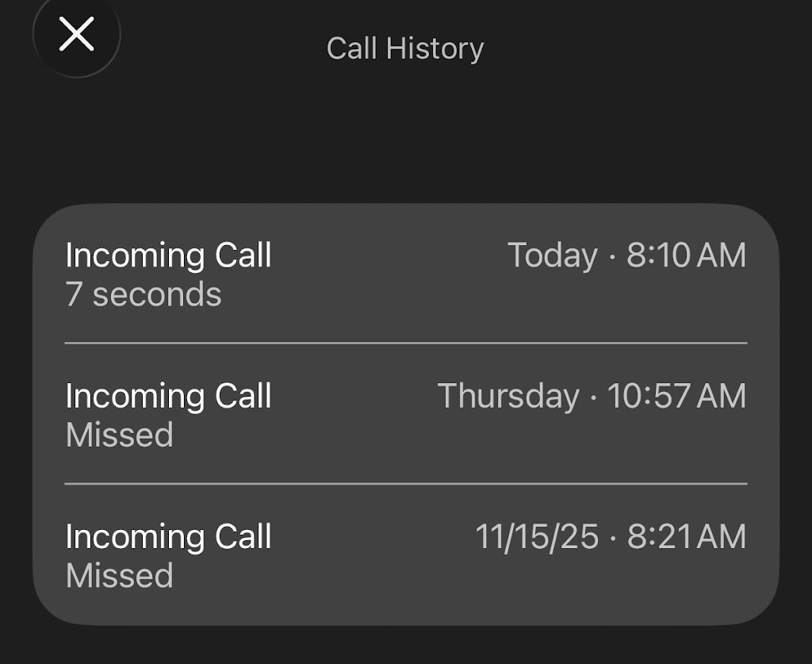Click Missed status under Thursday's call
The image size is (812, 664).
(x=119, y=435)
